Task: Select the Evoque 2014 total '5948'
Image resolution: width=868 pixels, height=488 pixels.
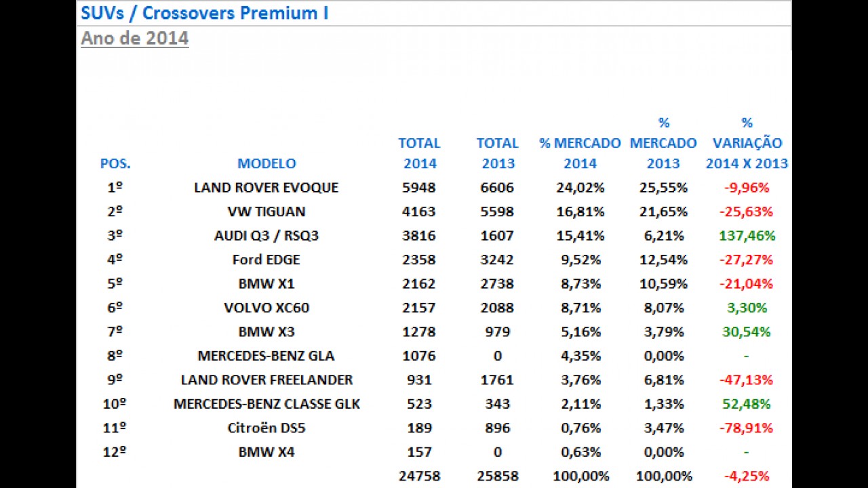Action: click(419, 188)
